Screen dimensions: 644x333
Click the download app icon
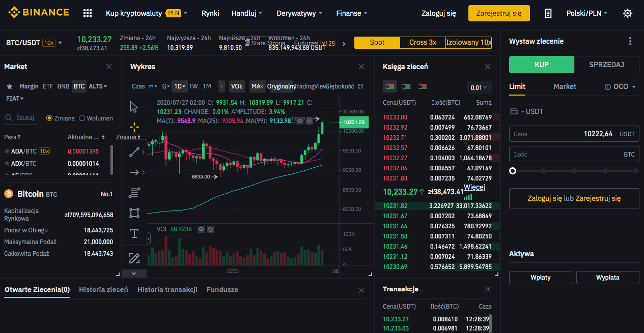[548, 13]
